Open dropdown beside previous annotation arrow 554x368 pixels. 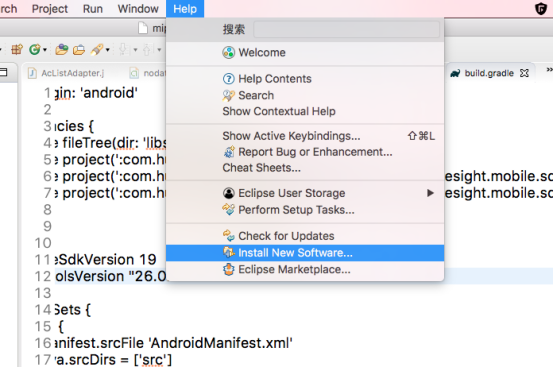(x=159, y=50)
